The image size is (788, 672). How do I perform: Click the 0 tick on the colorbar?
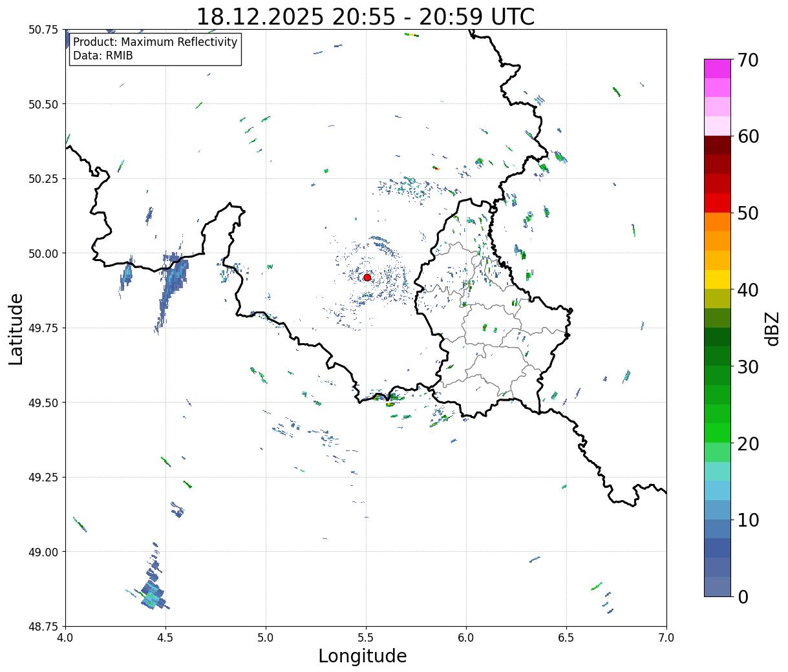742,596
